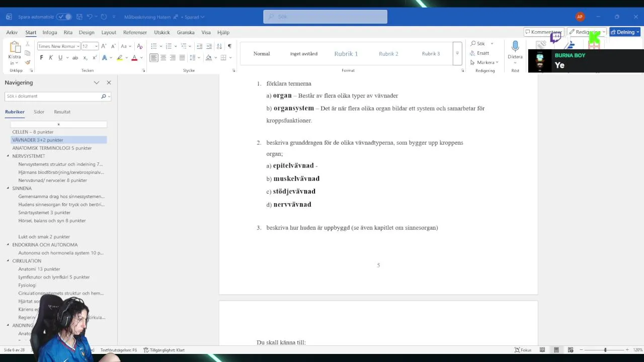Viewport: 644px width, 362px height.
Task: Decrease paragraph indent
Action: pyautogui.click(x=200, y=46)
